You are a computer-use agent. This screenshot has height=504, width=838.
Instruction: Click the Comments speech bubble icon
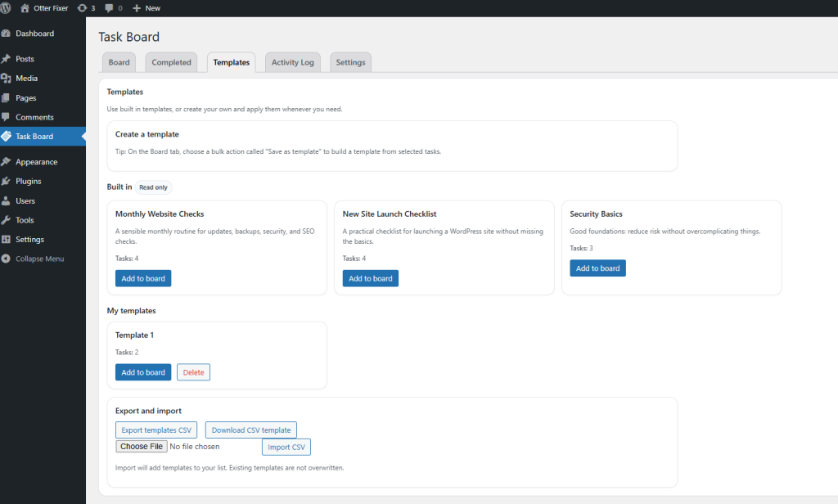click(11, 117)
